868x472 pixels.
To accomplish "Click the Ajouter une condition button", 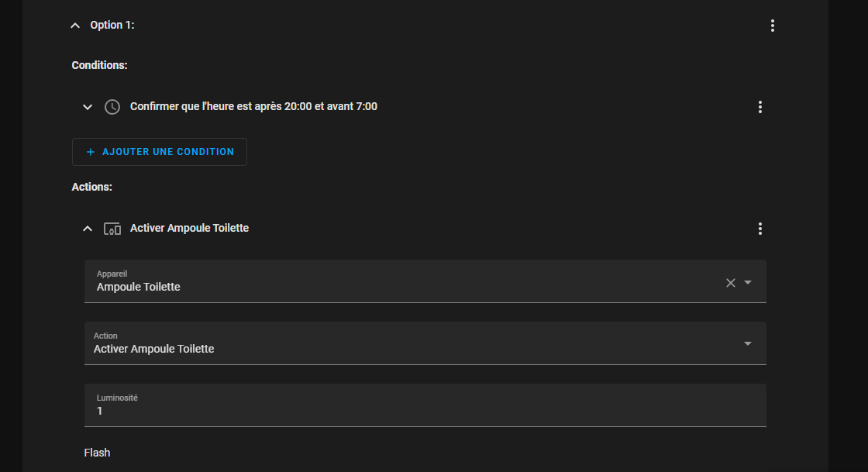I will [160, 152].
